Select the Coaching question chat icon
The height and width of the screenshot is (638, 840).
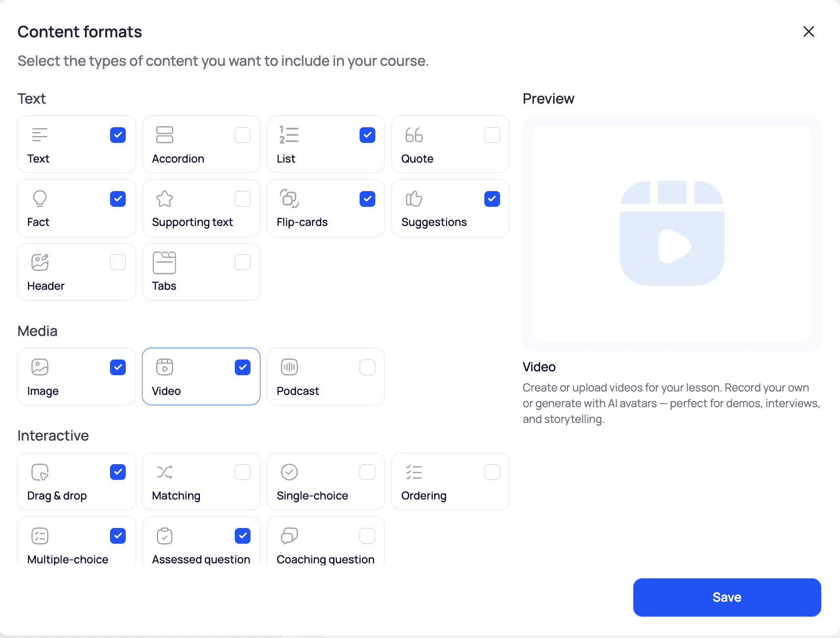(289, 535)
